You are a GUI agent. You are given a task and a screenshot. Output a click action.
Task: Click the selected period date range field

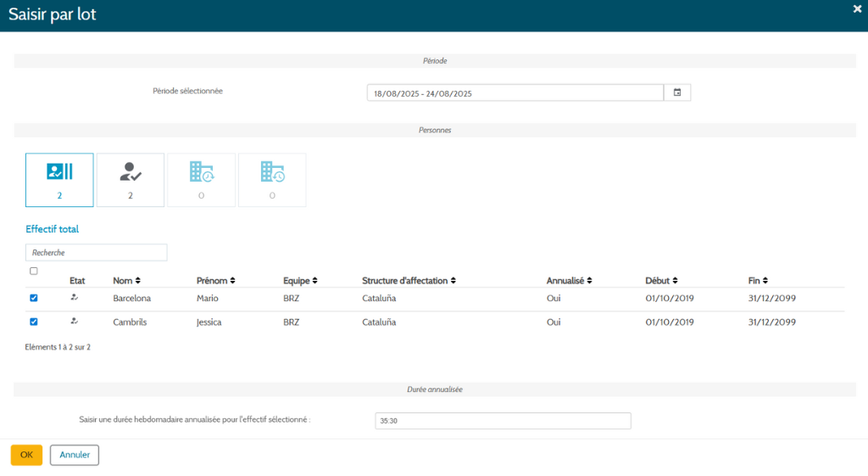point(515,92)
